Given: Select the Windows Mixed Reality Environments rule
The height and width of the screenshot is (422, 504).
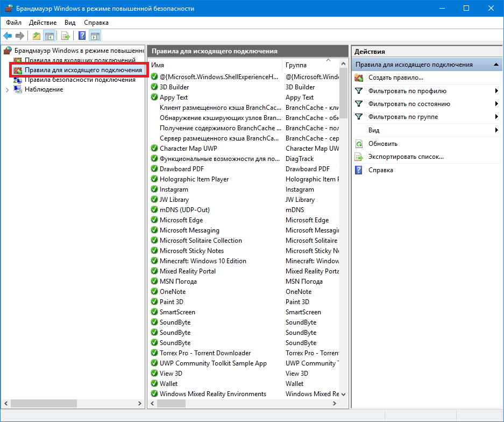Looking at the screenshot, I should pos(213,393).
